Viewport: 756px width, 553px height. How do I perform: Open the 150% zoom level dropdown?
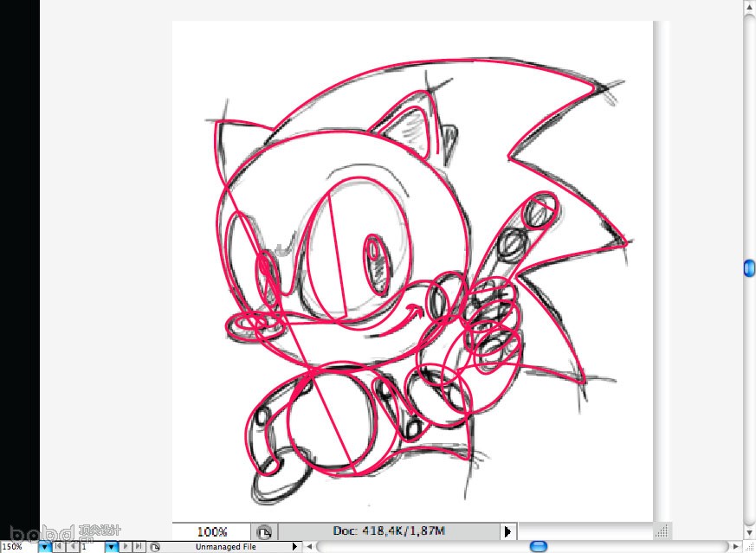coord(44,547)
